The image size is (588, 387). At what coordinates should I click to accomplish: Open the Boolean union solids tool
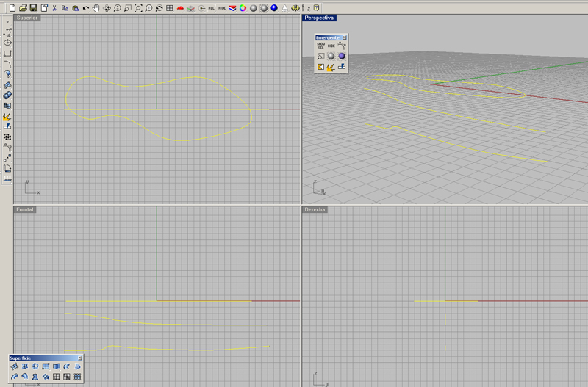pyautogui.click(x=7, y=95)
